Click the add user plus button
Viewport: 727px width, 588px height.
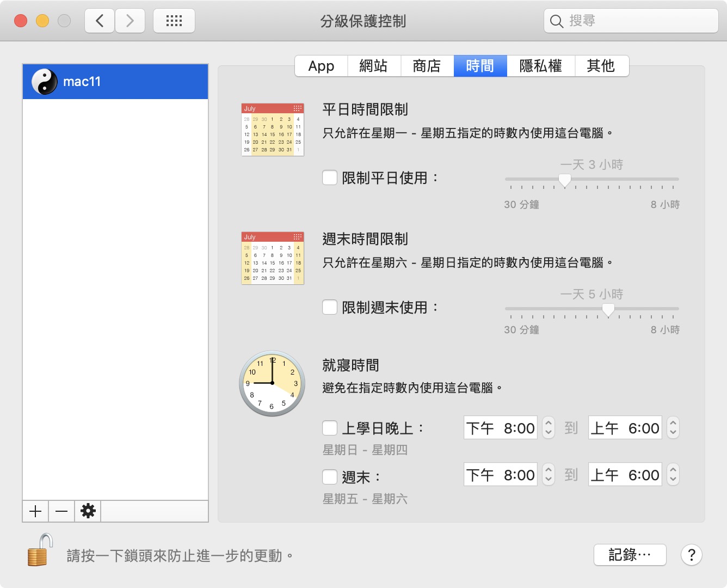(x=35, y=511)
